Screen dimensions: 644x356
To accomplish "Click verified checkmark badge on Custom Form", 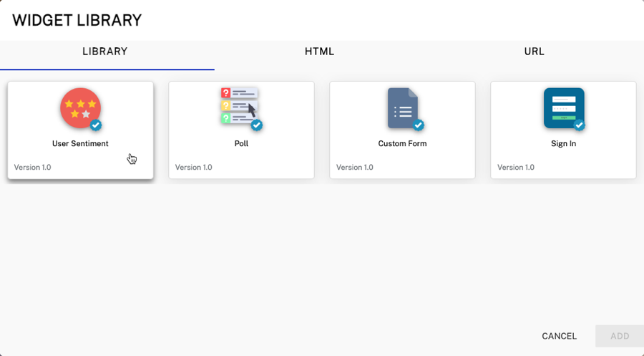I will coord(419,125).
